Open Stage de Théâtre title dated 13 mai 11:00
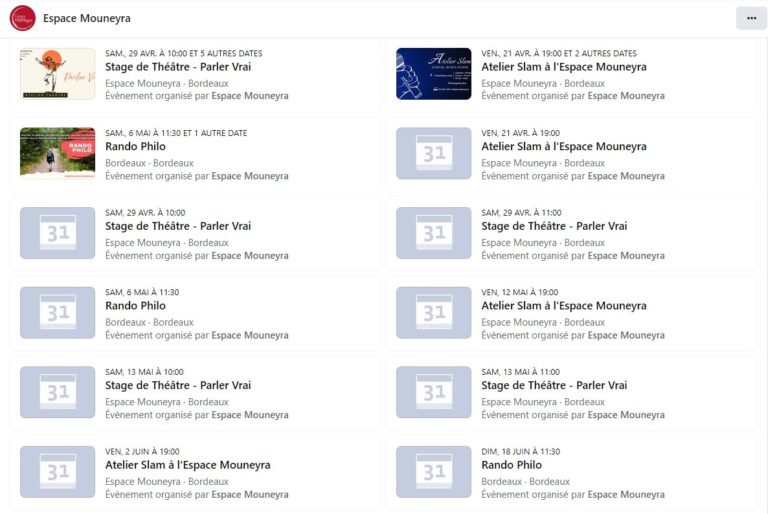This screenshot has width=768, height=514. tap(554, 385)
